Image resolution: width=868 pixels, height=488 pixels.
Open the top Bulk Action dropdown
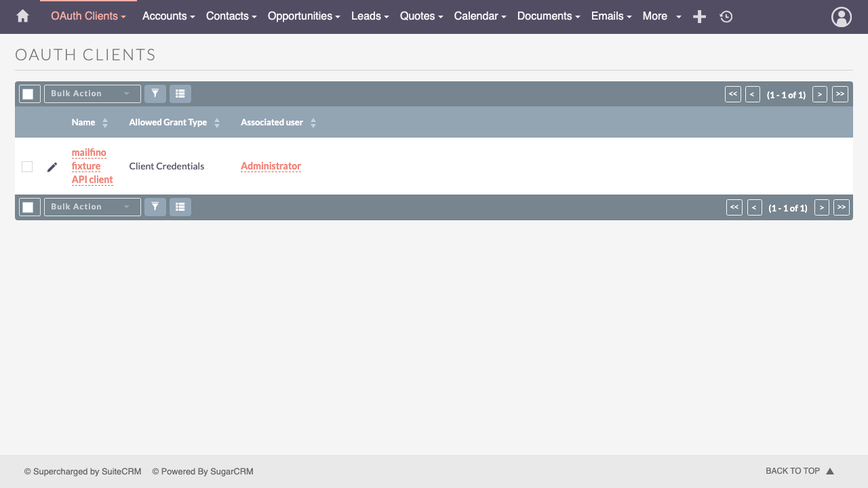point(92,94)
